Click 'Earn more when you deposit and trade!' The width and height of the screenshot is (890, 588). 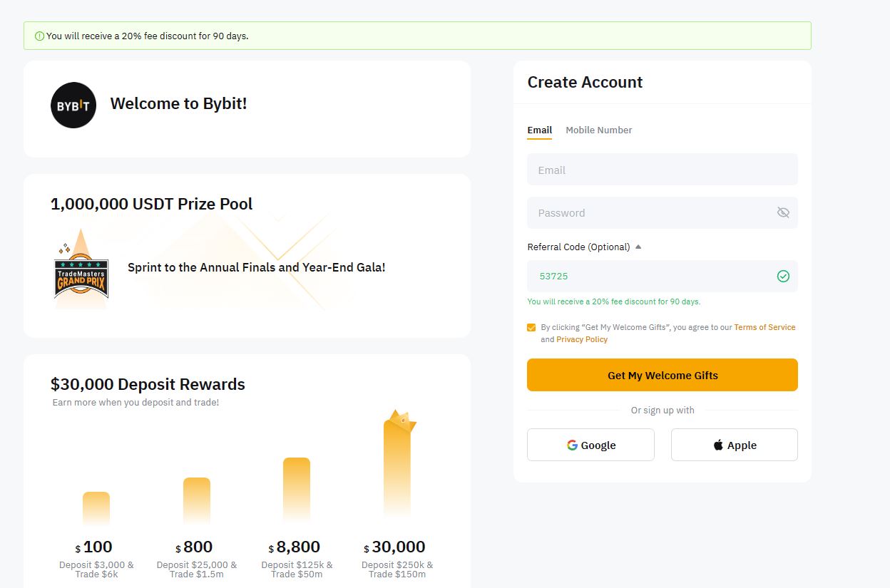135,403
